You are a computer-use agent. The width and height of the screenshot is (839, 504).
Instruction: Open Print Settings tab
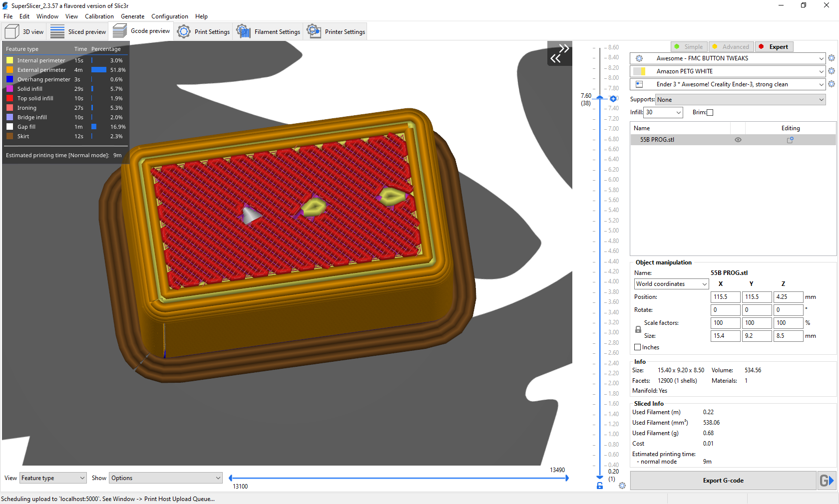coord(203,31)
